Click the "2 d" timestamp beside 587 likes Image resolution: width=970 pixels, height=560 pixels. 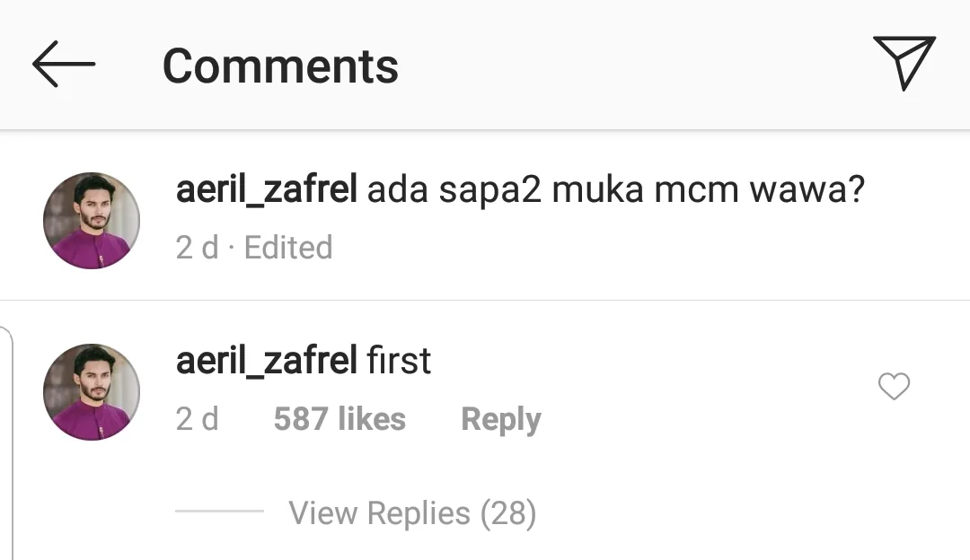197,419
